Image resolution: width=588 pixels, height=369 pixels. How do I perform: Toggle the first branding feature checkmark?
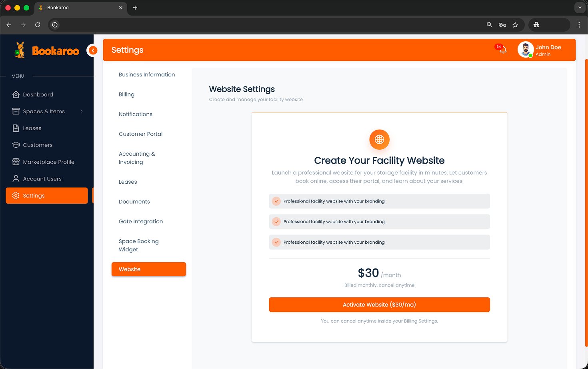pyautogui.click(x=276, y=201)
